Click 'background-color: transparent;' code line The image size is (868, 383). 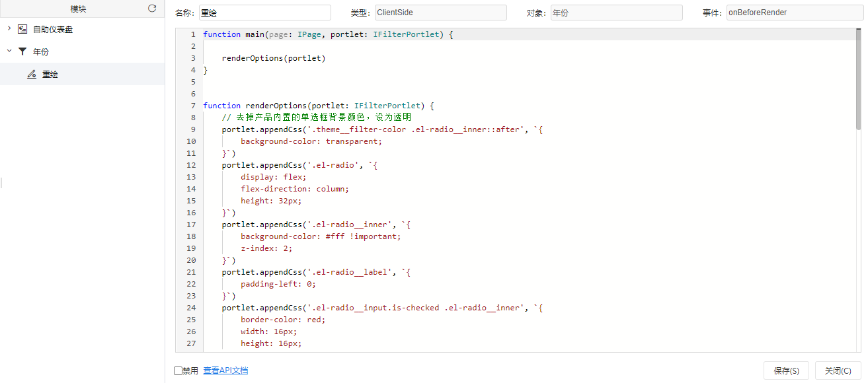pos(311,141)
